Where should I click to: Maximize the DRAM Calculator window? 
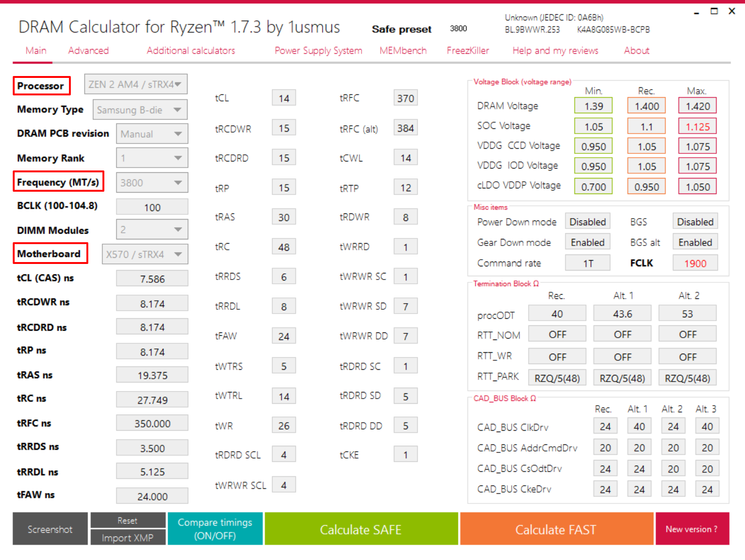coord(714,11)
